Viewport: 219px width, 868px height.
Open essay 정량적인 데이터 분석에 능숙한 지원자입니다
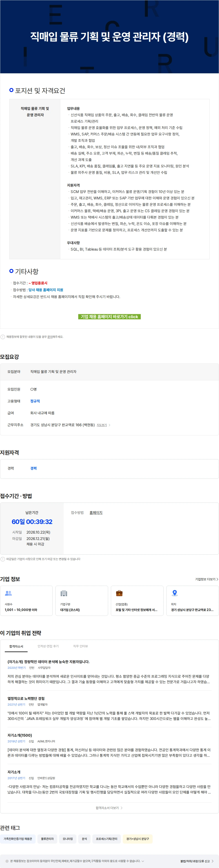pos(48,662)
